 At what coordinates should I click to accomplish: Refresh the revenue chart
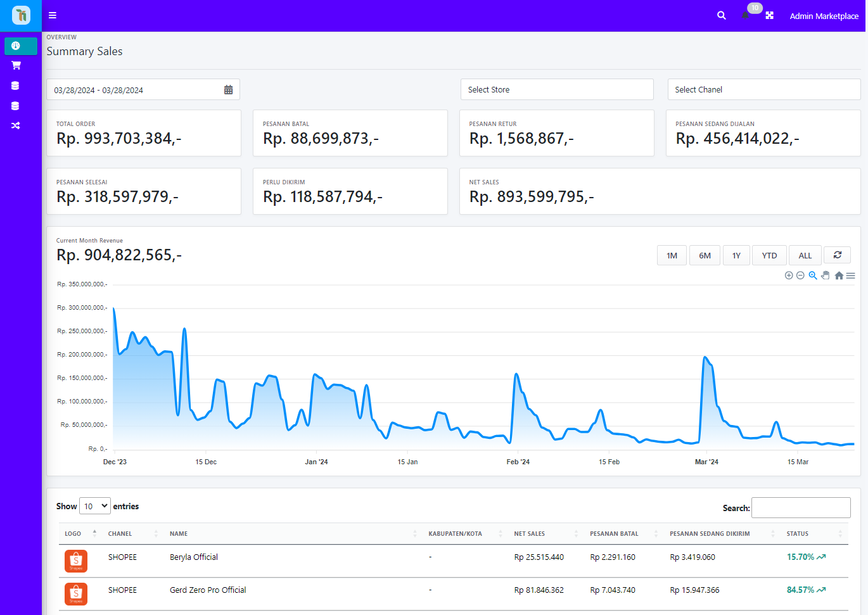(x=837, y=255)
